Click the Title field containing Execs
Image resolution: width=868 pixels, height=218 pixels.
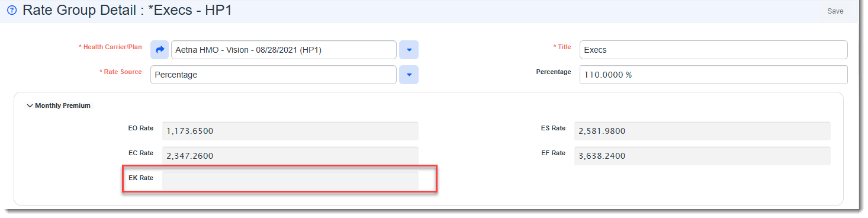713,50
